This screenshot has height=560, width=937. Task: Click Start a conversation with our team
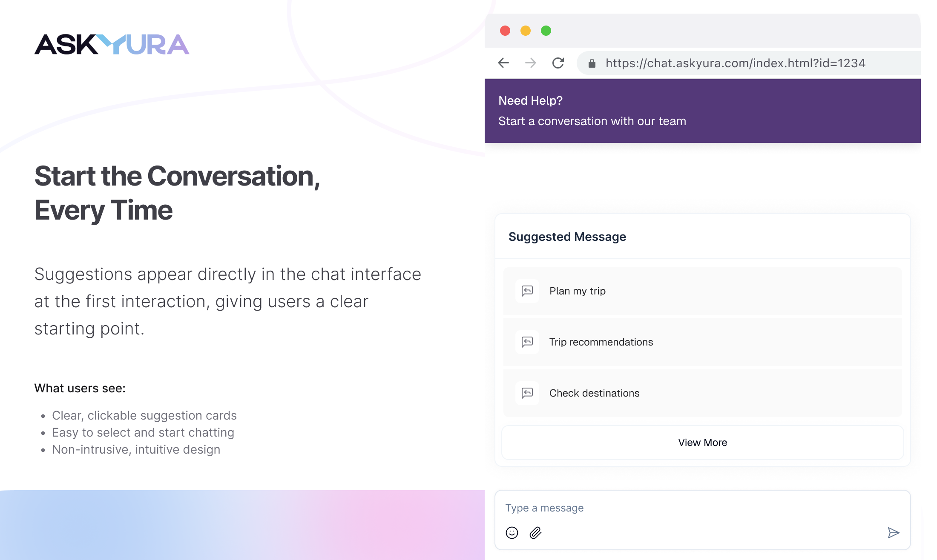pyautogui.click(x=592, y=121)
